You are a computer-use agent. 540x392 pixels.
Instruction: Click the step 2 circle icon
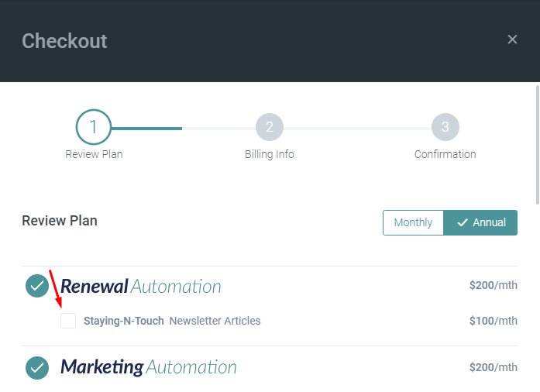tap(270, 127)
